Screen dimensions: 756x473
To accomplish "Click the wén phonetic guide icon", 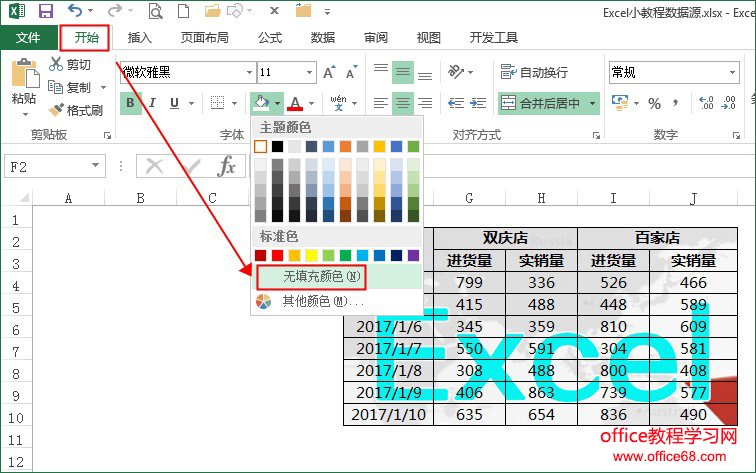I will pyautogui.click(x=338, y=103).
